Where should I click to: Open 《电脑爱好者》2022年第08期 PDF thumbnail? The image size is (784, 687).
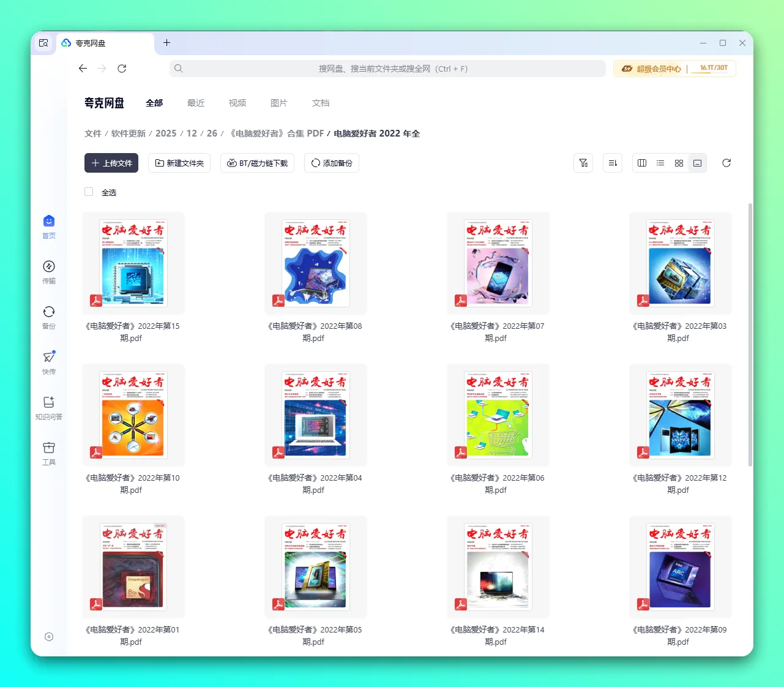[x=316, y=263]
